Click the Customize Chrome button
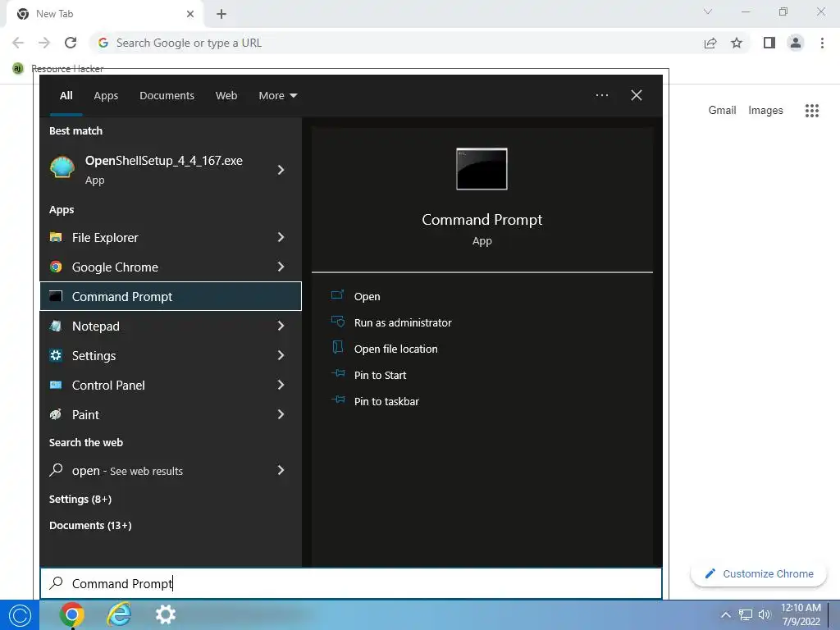This screenshot has width=840, height=630. (759, 573)
